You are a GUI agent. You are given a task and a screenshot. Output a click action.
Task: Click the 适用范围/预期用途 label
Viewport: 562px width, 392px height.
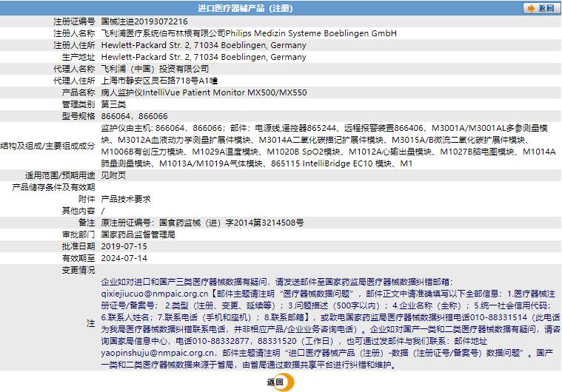(x=60, y=175)
